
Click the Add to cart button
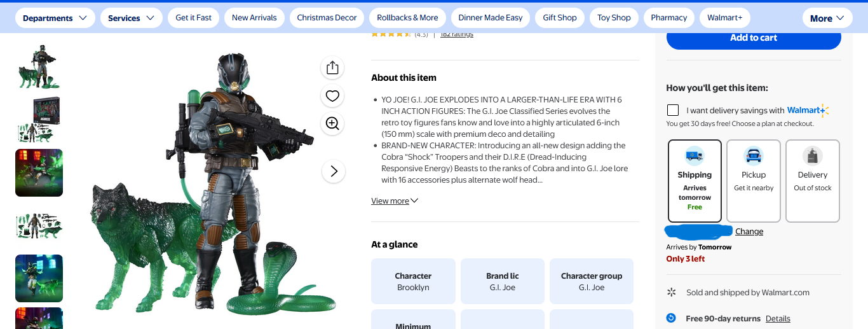pos(754,38)
